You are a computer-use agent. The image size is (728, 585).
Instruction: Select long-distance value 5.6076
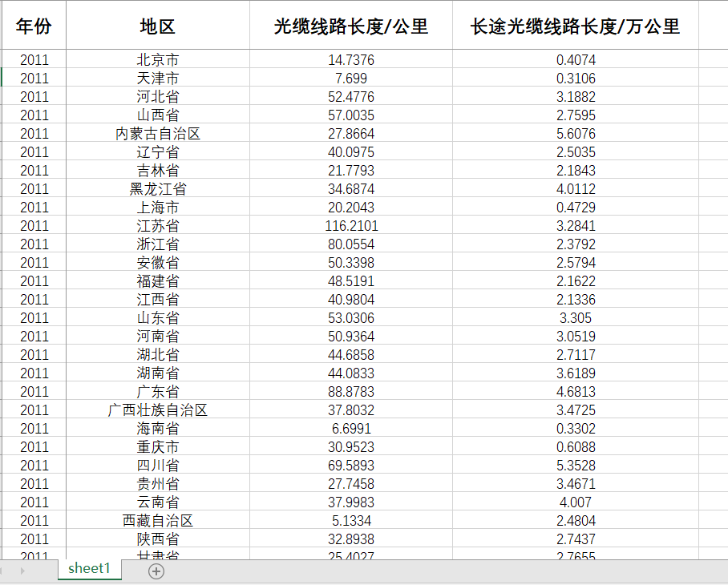576,133
